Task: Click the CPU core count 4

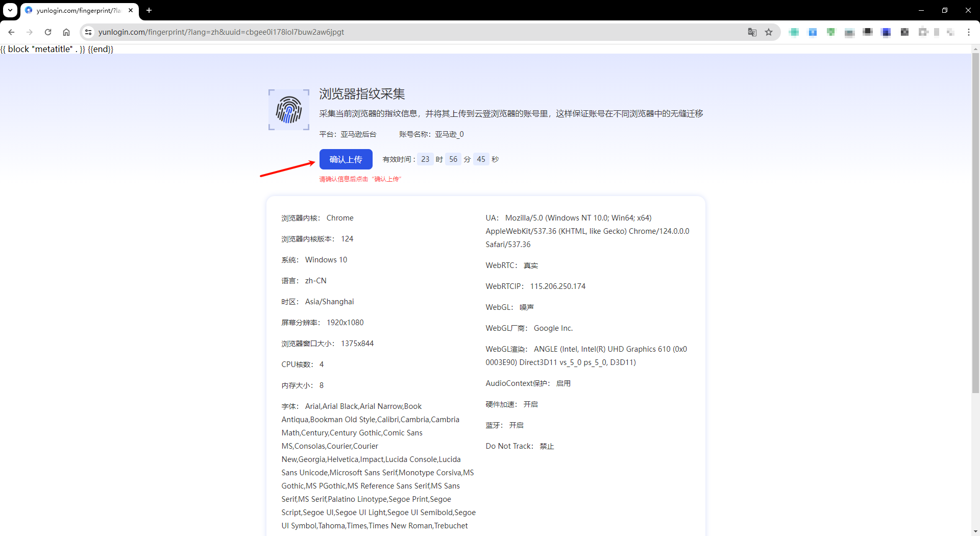Action: (322, 364)
